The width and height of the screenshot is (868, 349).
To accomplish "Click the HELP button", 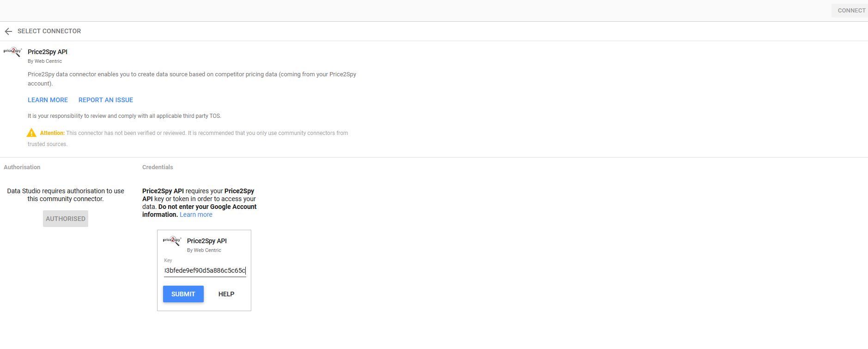I will (226, 294).
